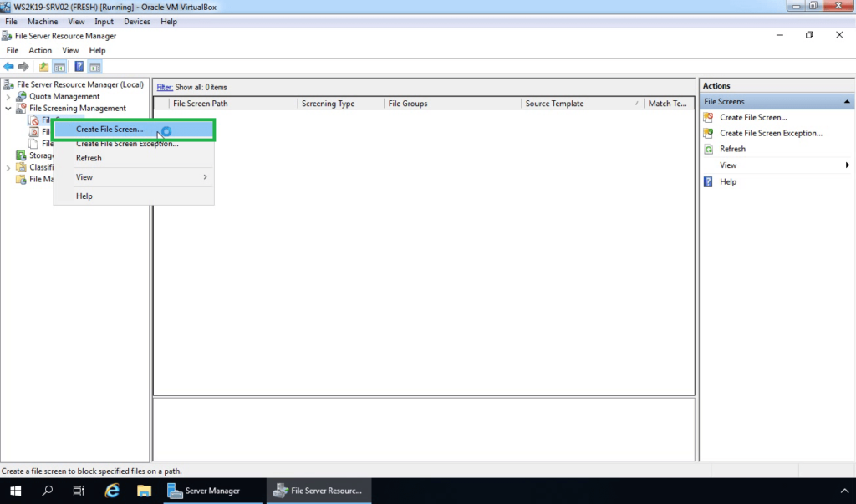Viewport: 856px width, 504px height.
Task: Sort by Match Template column header
Action: point(670,104)
